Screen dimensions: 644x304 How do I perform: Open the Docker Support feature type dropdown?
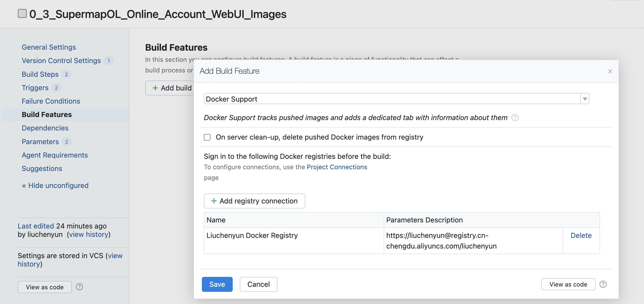tap(392, 99)
